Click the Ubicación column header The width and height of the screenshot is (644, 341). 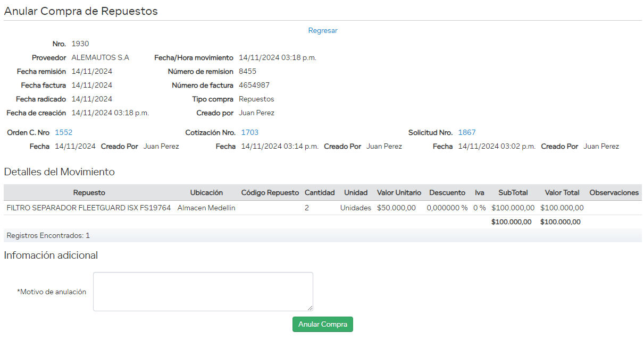click(x=206, y=192)
